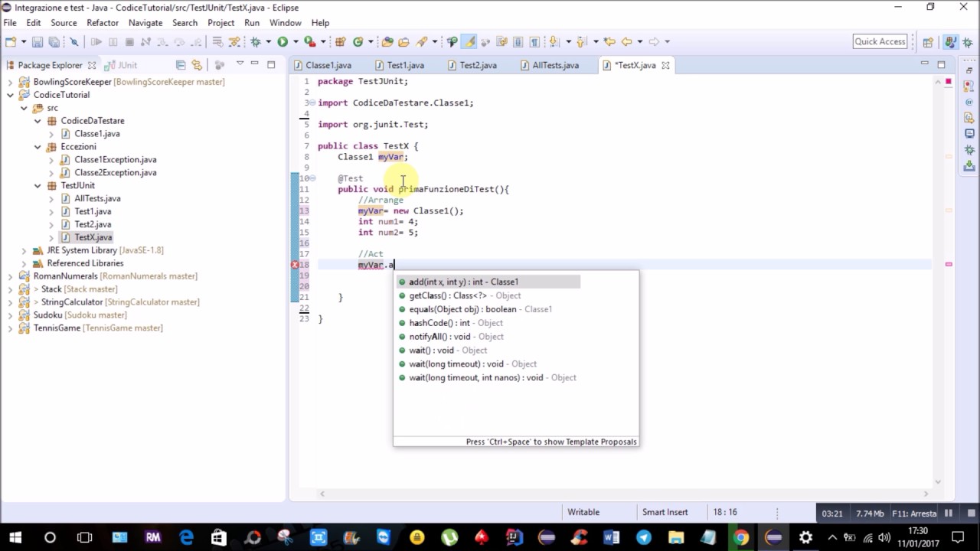Toggle Show Whitespace Characters pilcrow button
The image size is (980, 551).
[534, 42]
